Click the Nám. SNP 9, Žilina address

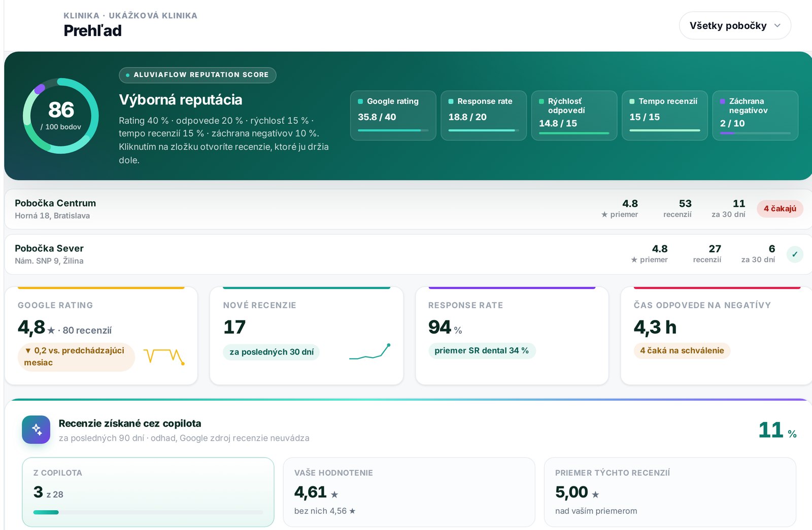pyautogui.click(x=49, y=261)
